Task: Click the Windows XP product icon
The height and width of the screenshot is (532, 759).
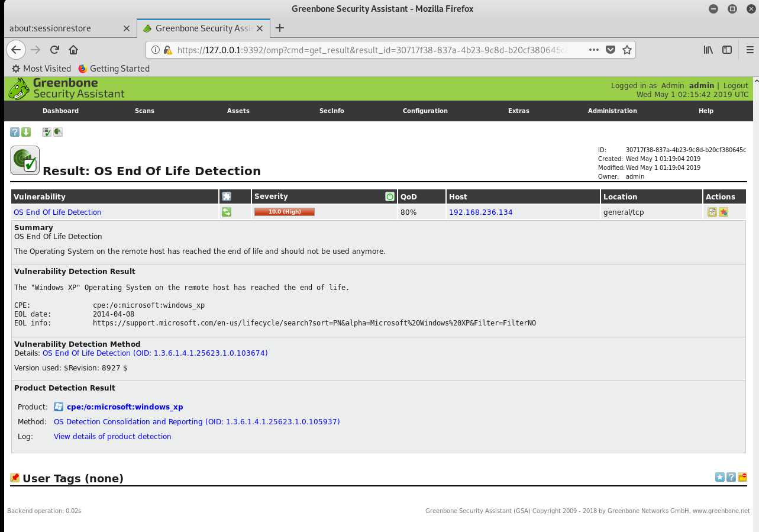Action: pos(59,407)
